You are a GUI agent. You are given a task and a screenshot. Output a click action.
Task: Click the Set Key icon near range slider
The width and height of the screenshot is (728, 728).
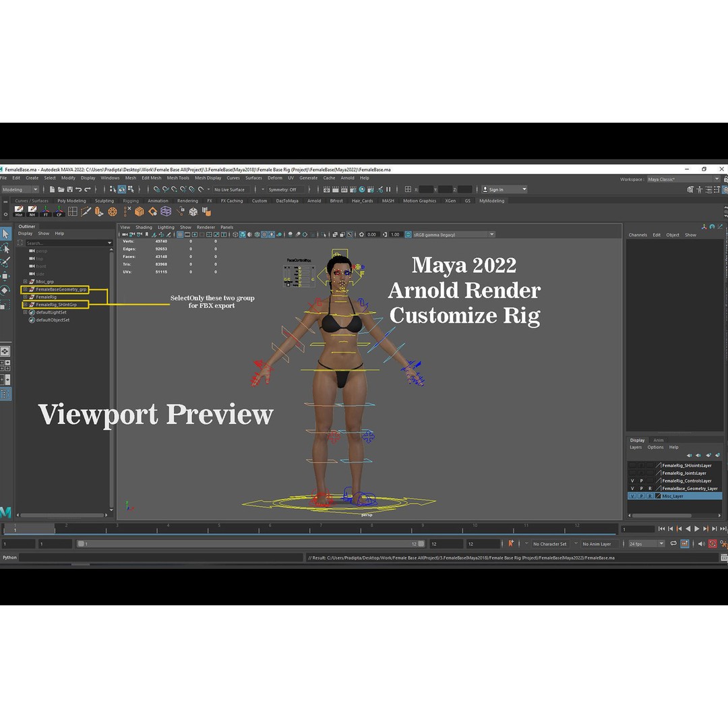click(x=511, y=543)
